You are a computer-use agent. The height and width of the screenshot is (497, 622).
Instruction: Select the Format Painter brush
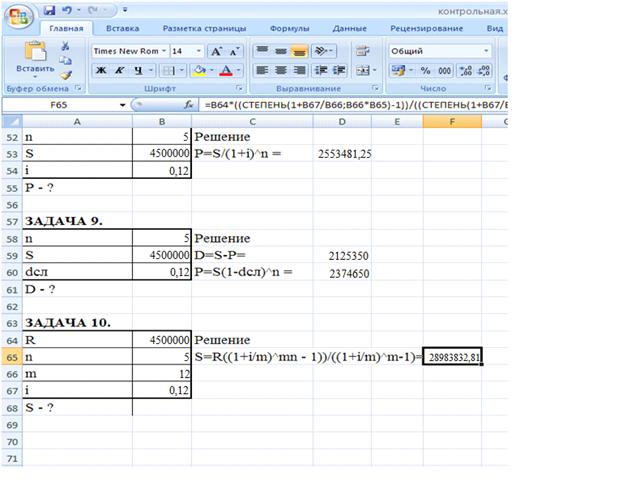click(x=66, y=74)
